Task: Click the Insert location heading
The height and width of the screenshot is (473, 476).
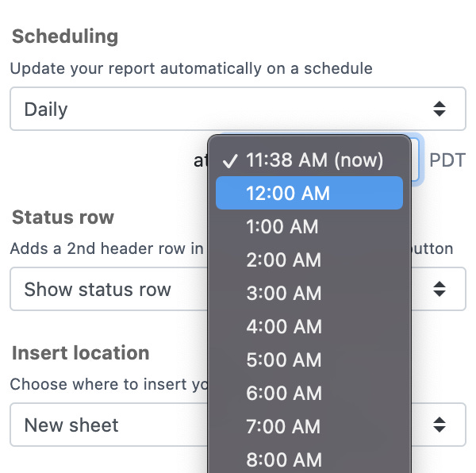Action: (x=80, y=353)
